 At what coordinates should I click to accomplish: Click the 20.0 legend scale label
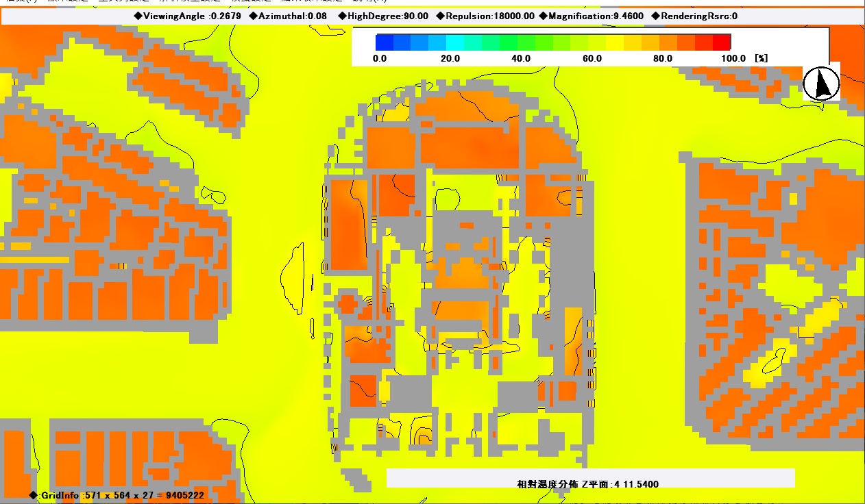(x=450, y=59)
